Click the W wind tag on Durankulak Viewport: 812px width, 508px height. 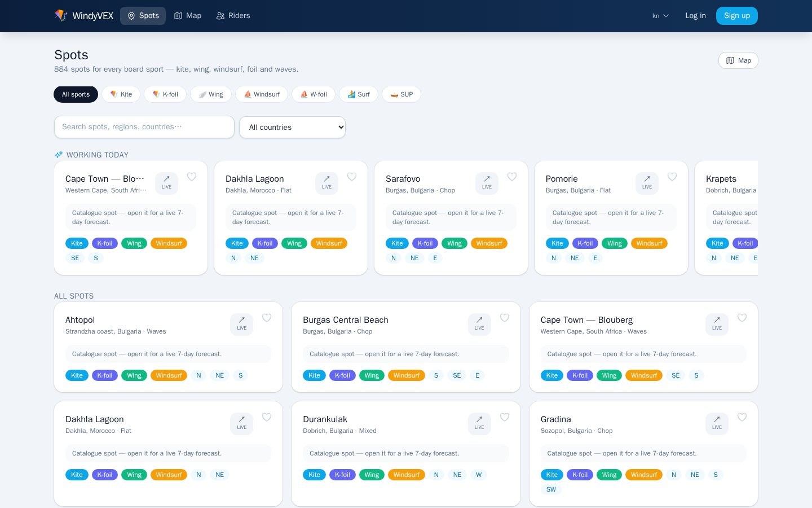click(x=479, y=475)
